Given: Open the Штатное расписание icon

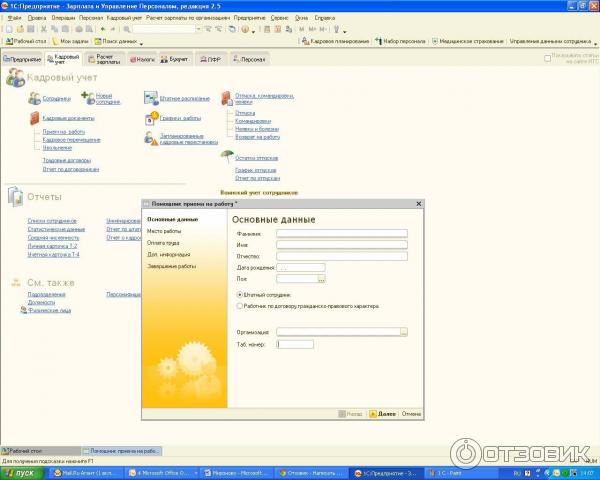Looking at the screenshot, I should (150, 98).
